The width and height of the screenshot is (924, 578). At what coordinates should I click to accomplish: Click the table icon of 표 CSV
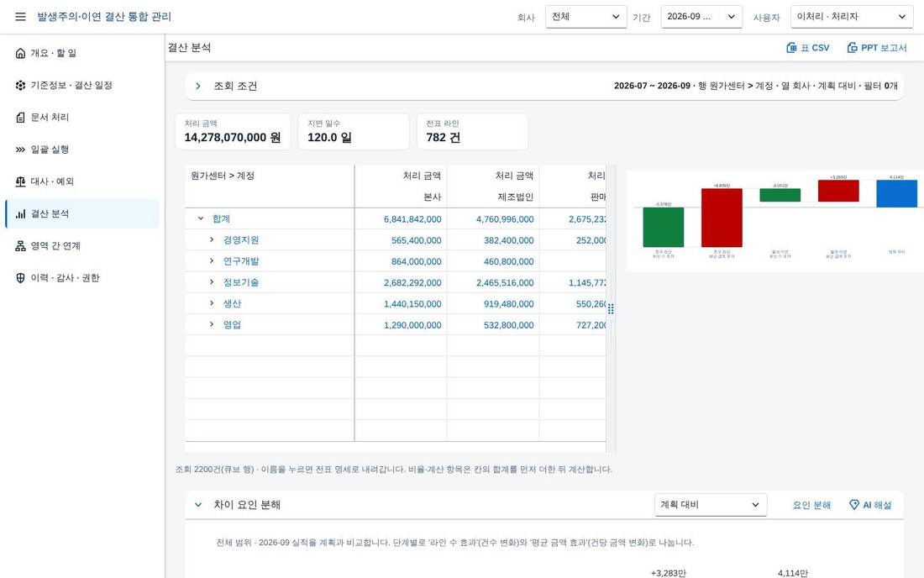click(x=791, y=48)
